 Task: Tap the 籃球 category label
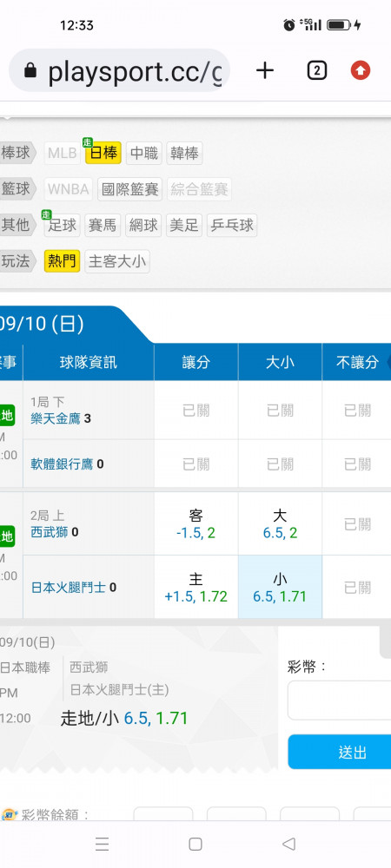(16, 189)
